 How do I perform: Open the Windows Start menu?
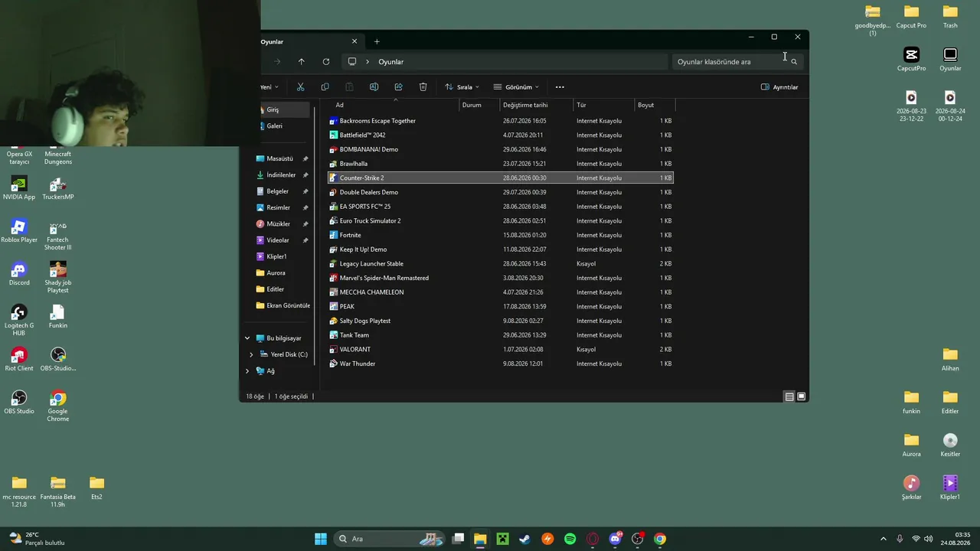321,539
